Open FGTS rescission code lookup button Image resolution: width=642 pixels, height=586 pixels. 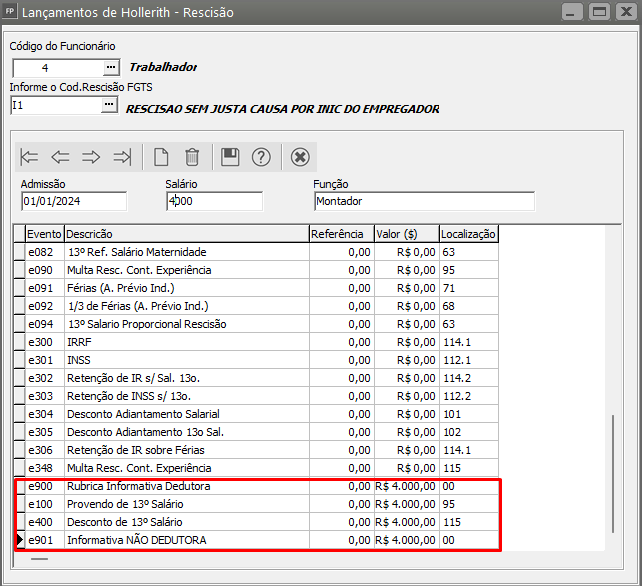[x=110, y=104]
